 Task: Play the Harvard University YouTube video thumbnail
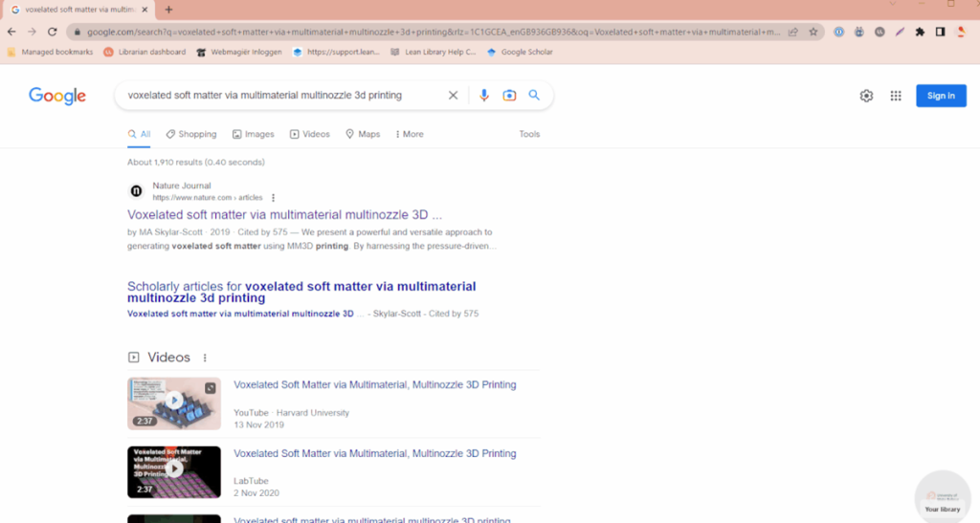point(174,403)
